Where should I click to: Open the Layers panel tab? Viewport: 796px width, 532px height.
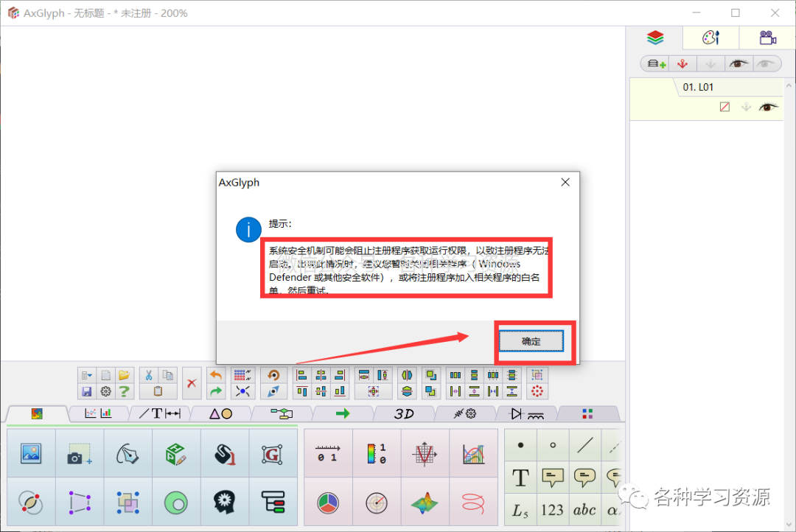[x=655, y=38]
